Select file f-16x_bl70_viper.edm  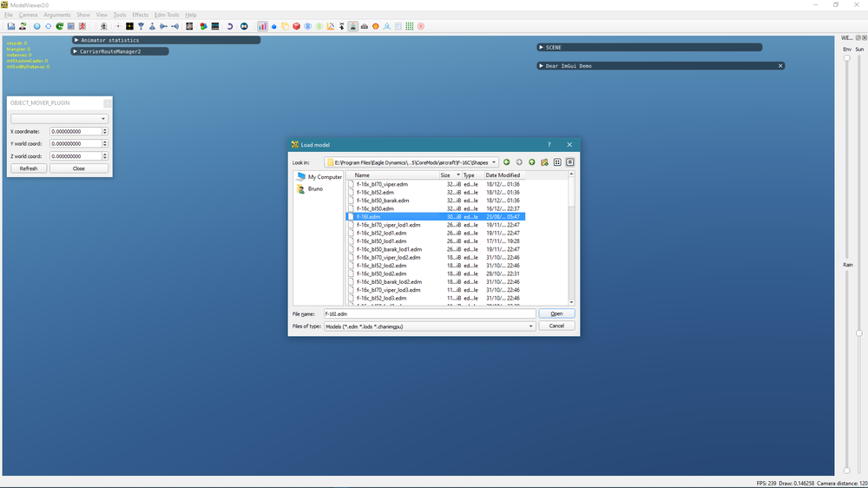[382, 184]
